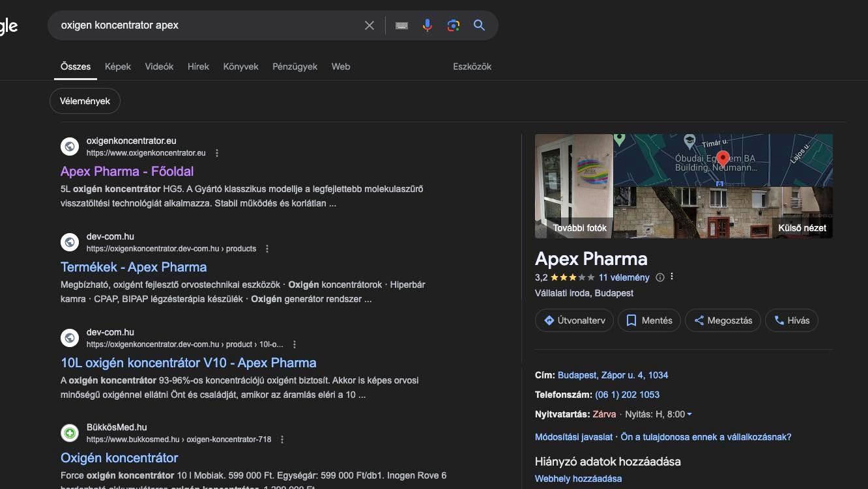The height and width of the screenshot is (489, 868).
Task: Click the Hívás call button
Action: (792, 320)
